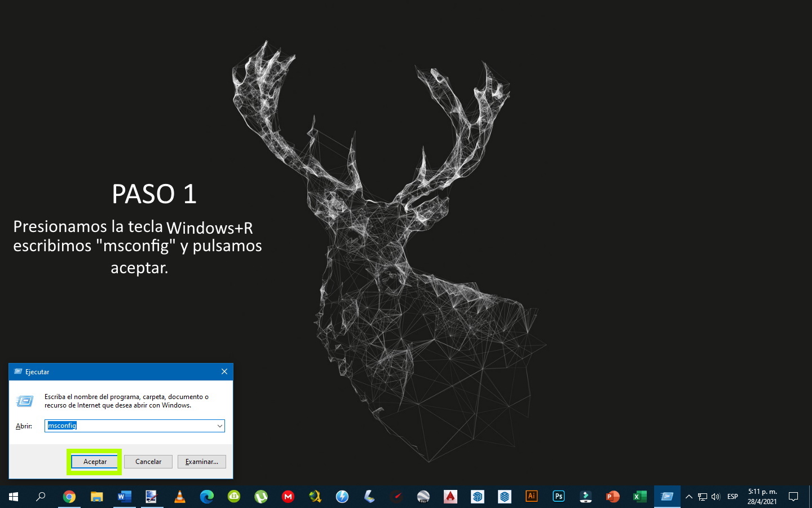The image size is (812, 508).
Task: Click the Ejecutar title bar icon
Action: pyautogui.click(x=18, y=371)
